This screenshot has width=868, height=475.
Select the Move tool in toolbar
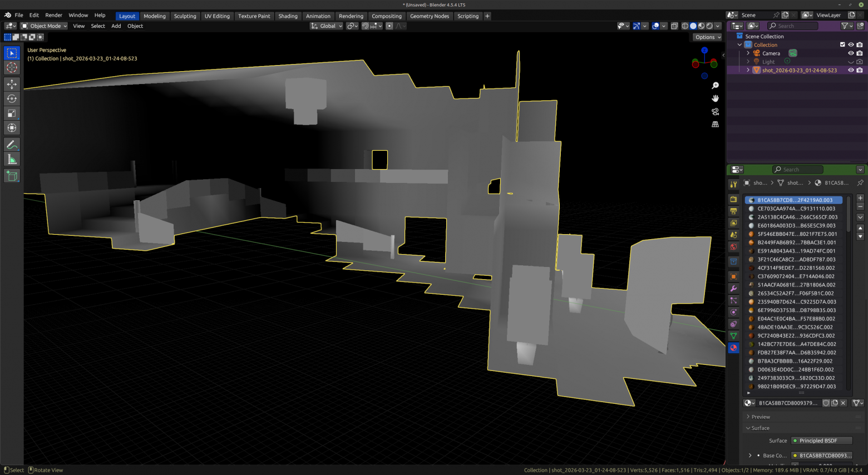pyautogui.click(x=12, y=84)
